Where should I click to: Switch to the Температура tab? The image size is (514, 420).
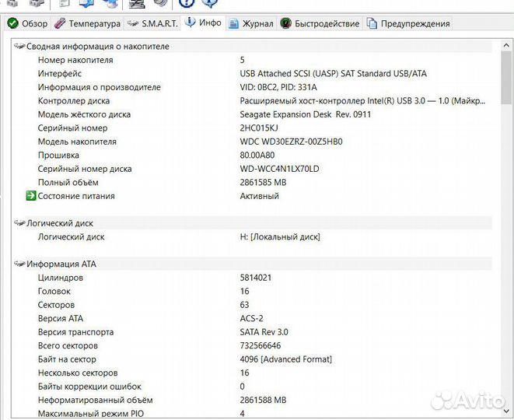[87, 23]
